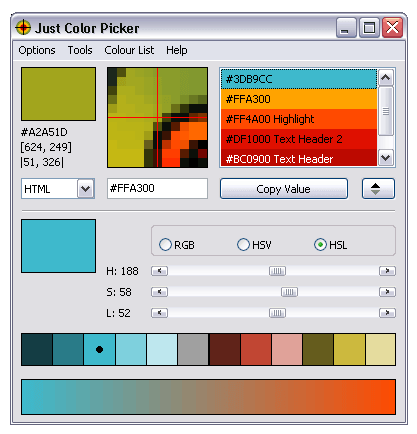Image resolution: width=417 pixels, height=434 pixels.
Task: Open the Help menu
Action: point(177,50)
